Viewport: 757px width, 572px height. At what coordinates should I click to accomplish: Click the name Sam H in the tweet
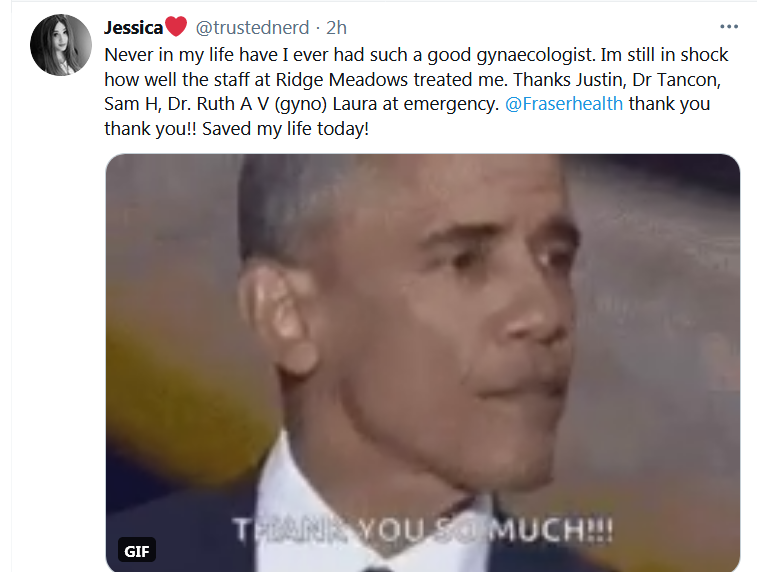133,104
